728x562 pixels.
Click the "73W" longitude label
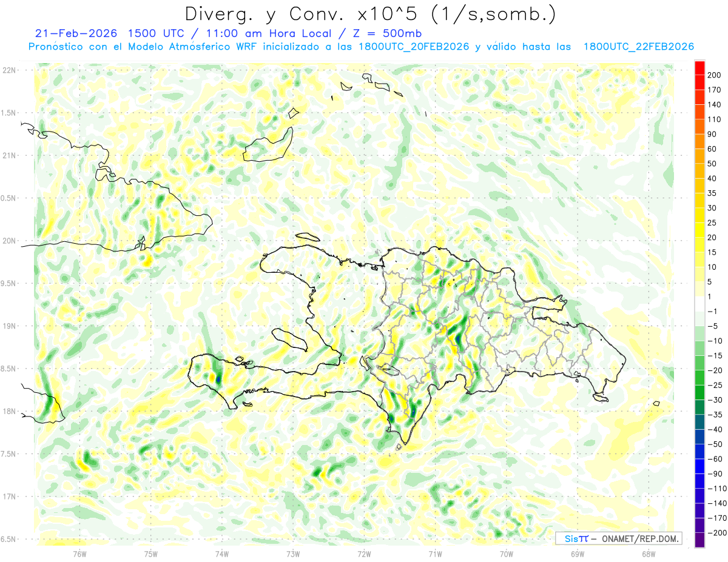pos(293,554)
